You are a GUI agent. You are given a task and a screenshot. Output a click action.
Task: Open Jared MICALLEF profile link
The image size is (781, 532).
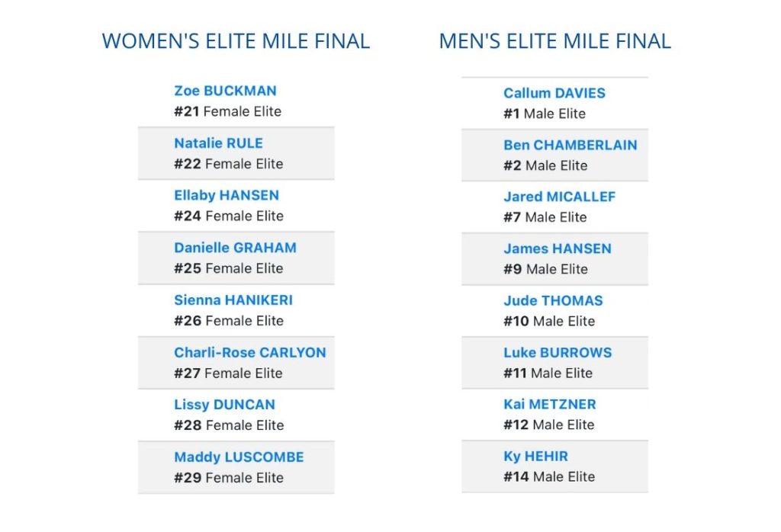(559, 197)
